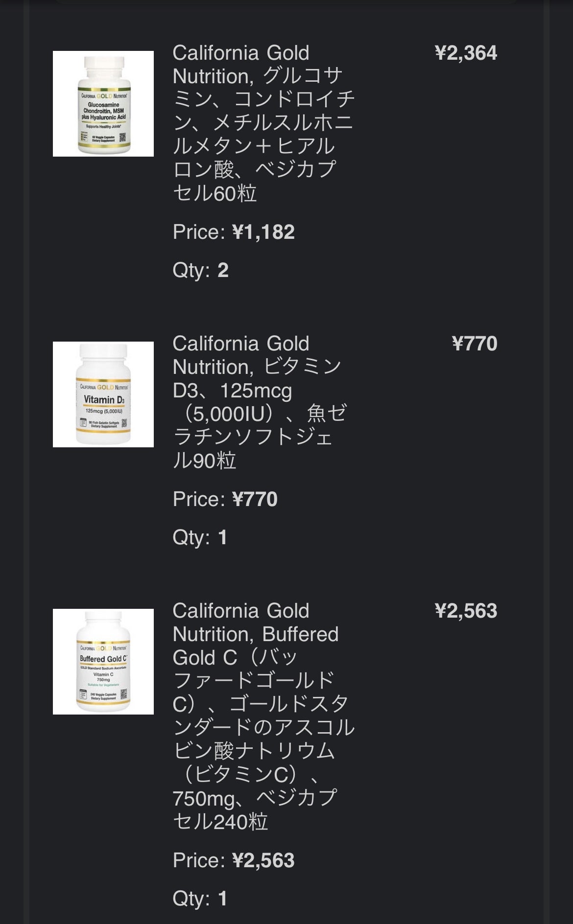Click the 'Price: ¥2,563' line for Buffered Gold C
Viewport: 573px width, 924px height.
tap(234, 860)
